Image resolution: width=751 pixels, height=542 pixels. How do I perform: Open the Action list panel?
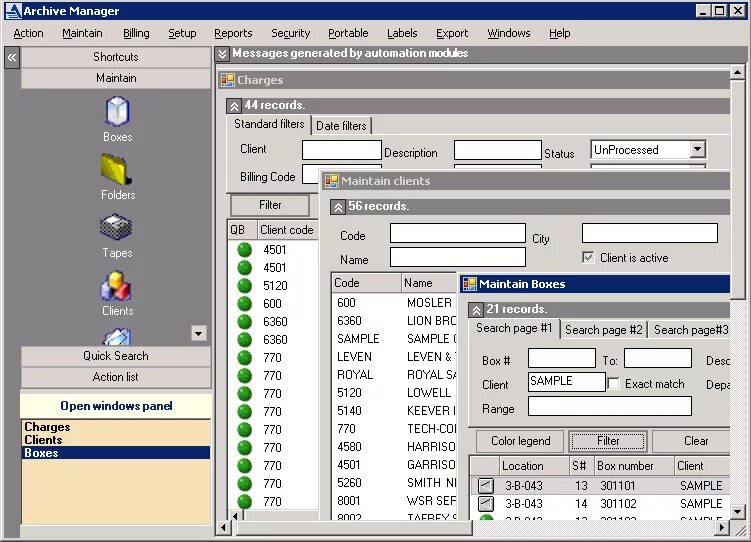[116, 377]
